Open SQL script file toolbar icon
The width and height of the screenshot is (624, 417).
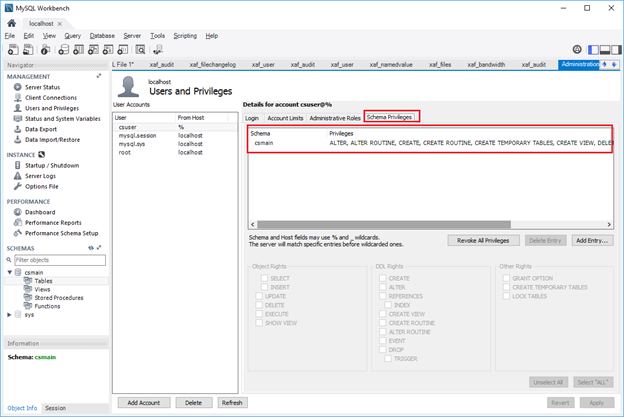pyautogui.click(x=28, y=50)
